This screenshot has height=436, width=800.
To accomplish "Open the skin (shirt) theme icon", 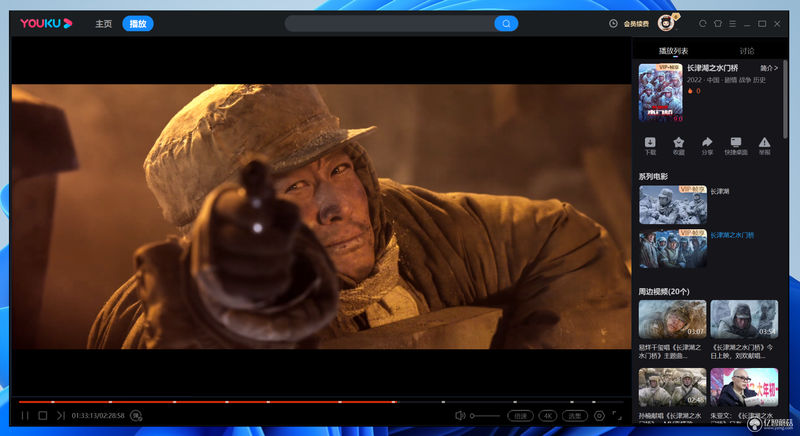I will 718,23.
